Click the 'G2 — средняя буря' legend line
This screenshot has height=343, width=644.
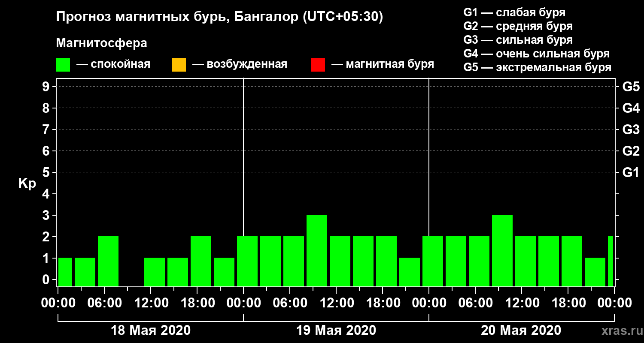tap(518, 26)
